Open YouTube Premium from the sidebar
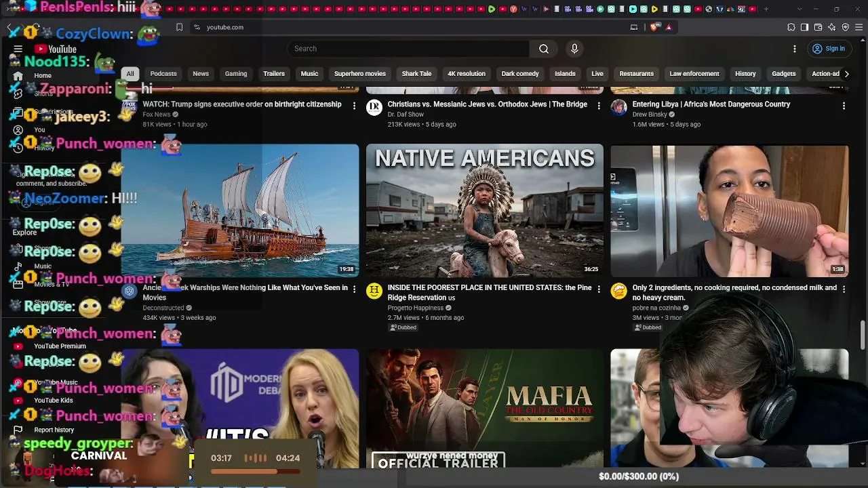 pyautogui.click(x=60, y=346)
